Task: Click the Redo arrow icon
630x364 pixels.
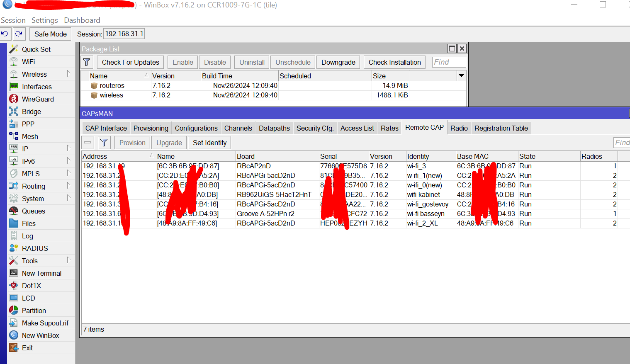Action: point(19,34)
